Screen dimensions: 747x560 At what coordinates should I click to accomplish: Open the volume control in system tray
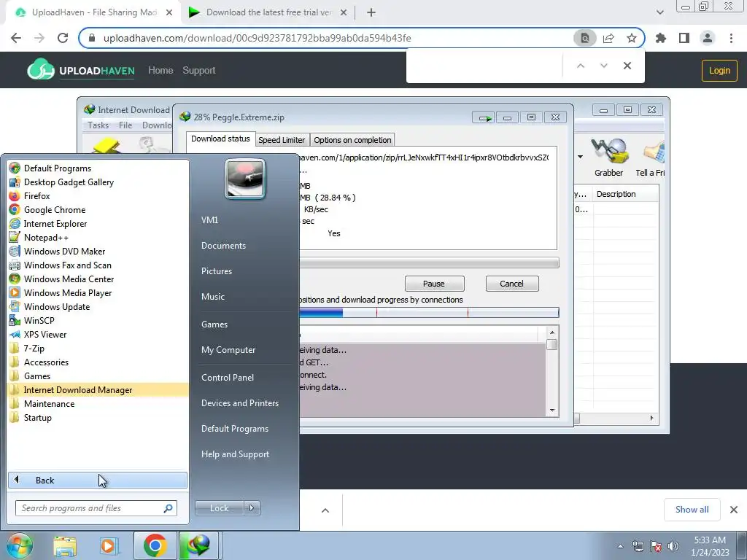tap(673, 546)
